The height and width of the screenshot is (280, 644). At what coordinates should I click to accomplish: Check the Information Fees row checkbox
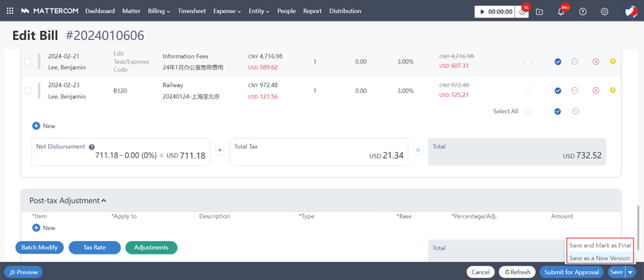point(27,62)
